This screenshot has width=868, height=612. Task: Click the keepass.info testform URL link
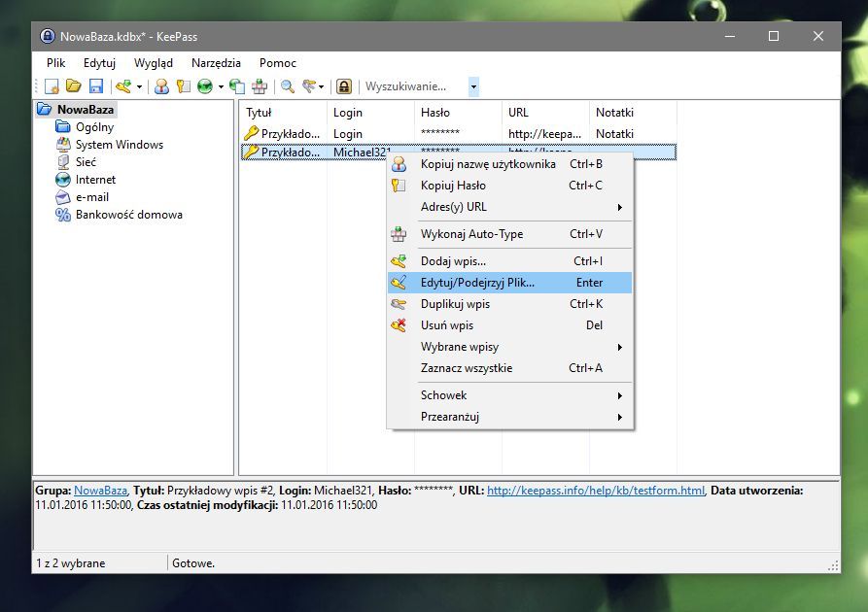(x=595, y=491)
